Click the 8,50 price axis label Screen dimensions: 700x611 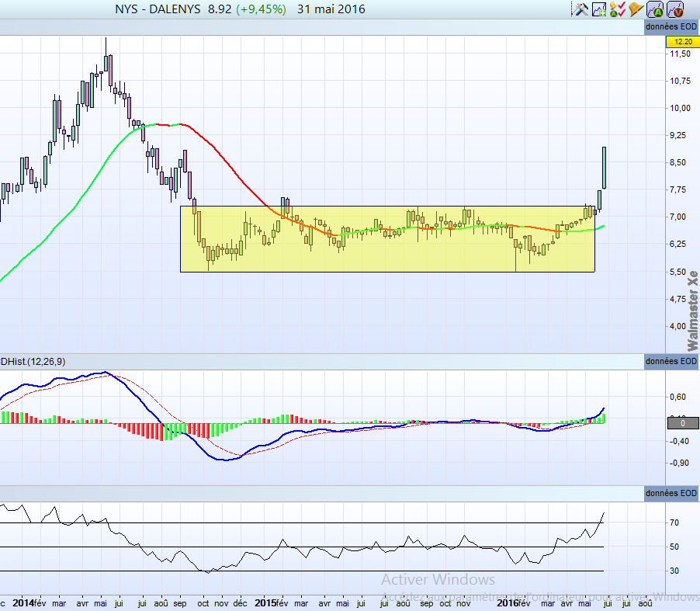(677, 162)
